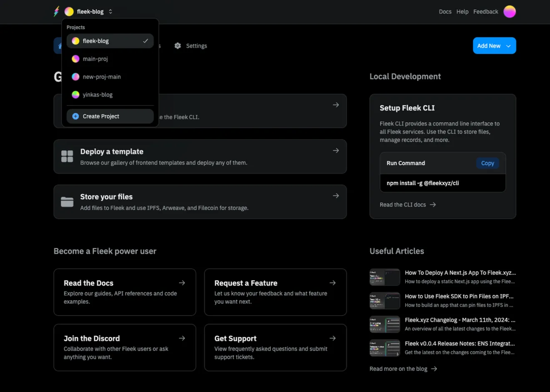
Task: Open the Docs link in header
Action: coord(445,12)
